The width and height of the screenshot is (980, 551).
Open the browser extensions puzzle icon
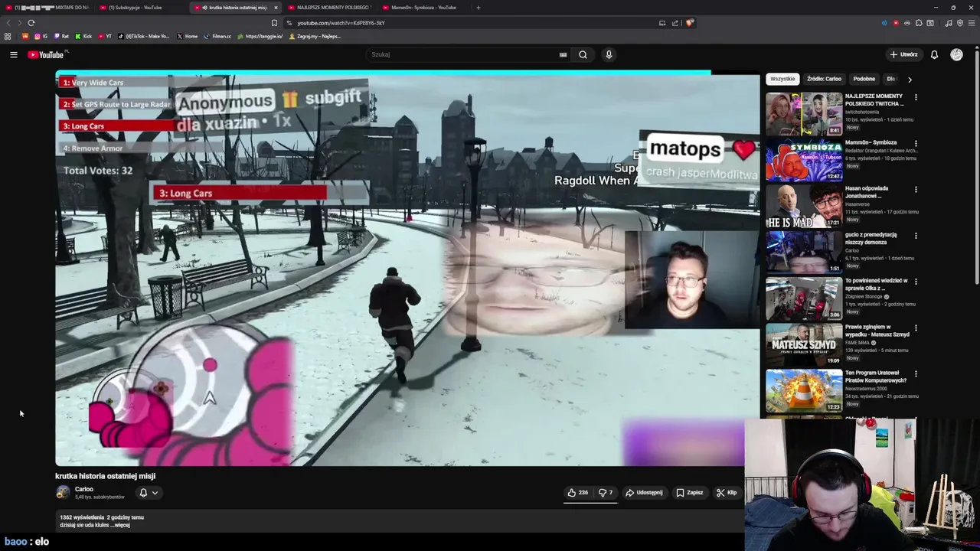point(919,23)
